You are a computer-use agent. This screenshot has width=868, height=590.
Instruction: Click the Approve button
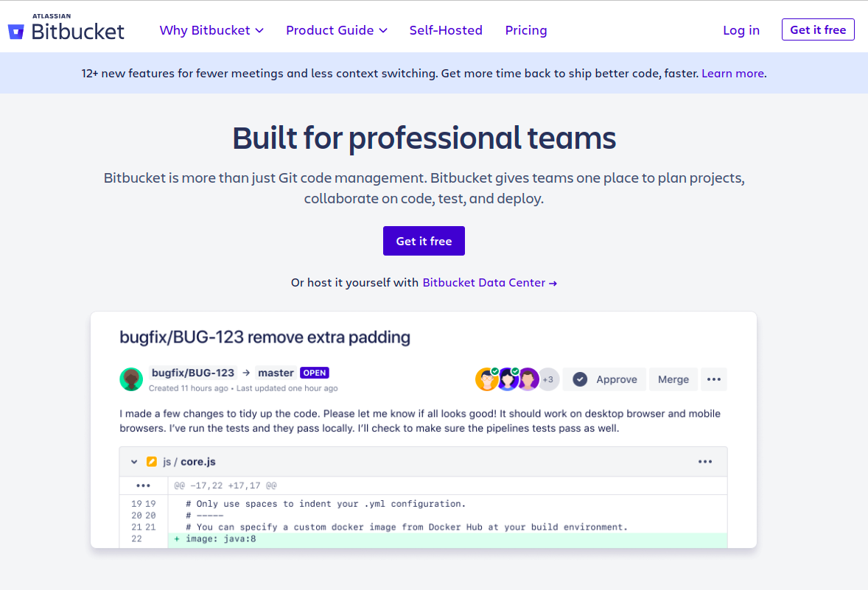[604, 379]
